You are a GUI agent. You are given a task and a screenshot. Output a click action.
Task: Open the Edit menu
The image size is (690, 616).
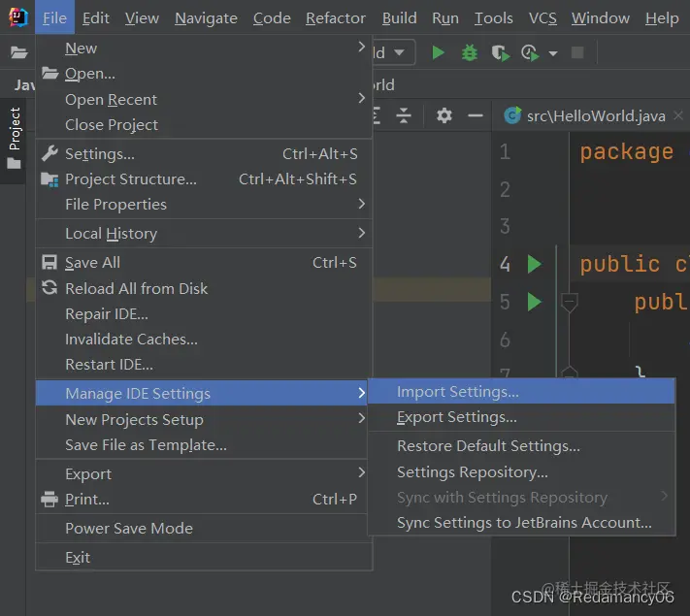(95, 18)
